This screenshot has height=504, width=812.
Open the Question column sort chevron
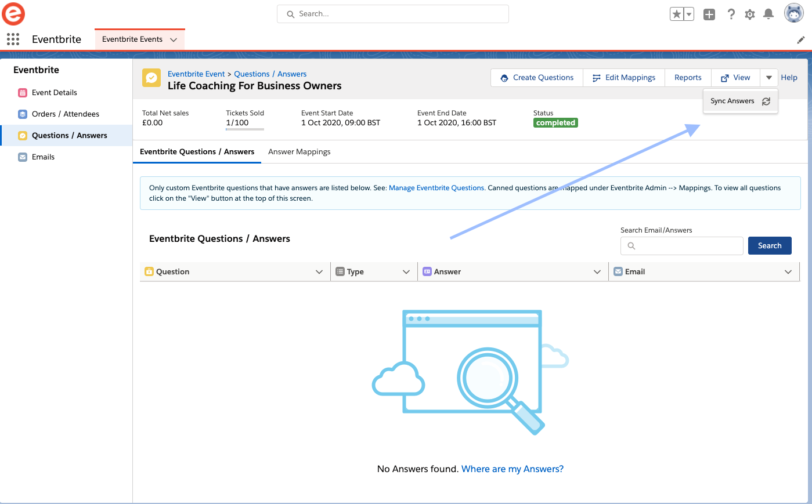point(319,272)
